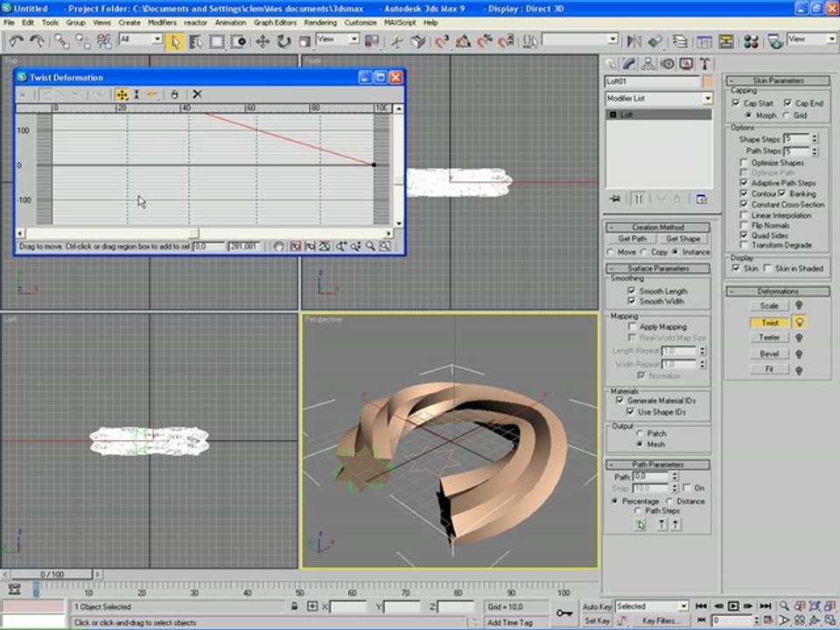Click the Redo arrow in the main toolbar

click(x=37, y=41)
